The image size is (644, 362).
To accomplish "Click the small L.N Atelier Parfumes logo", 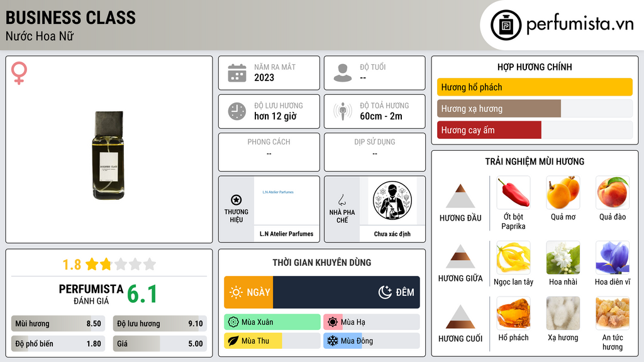I will 278,192.
